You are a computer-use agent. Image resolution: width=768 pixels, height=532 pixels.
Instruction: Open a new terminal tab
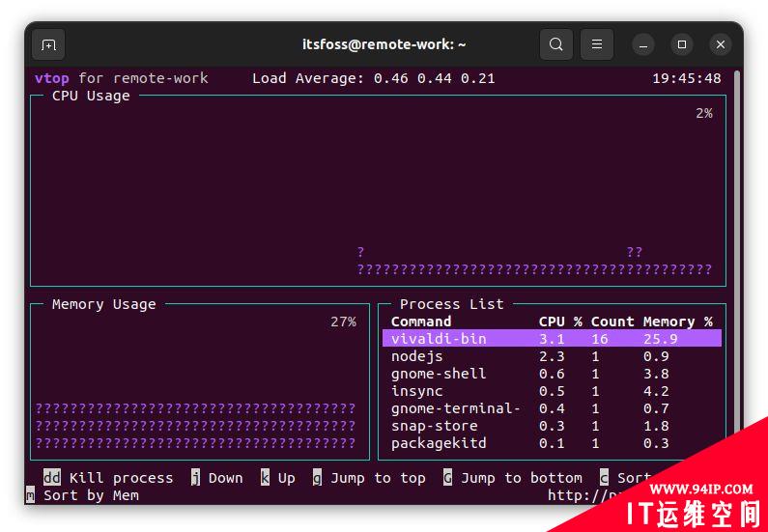click(x=48, y=45)
